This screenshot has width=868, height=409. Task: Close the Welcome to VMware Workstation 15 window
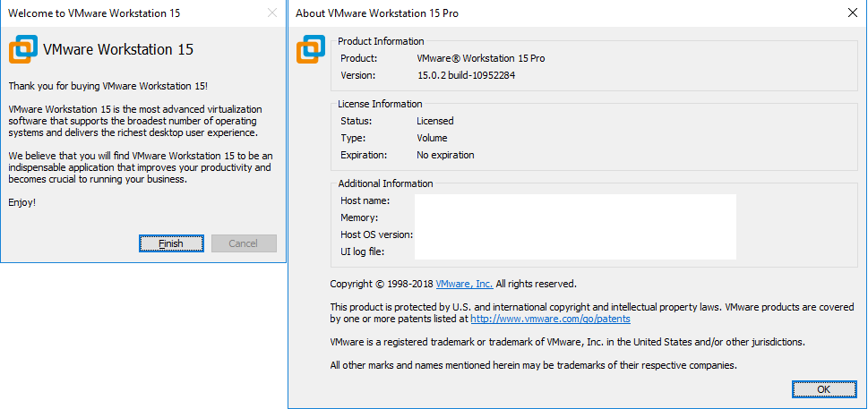click(x=271, y=13)
